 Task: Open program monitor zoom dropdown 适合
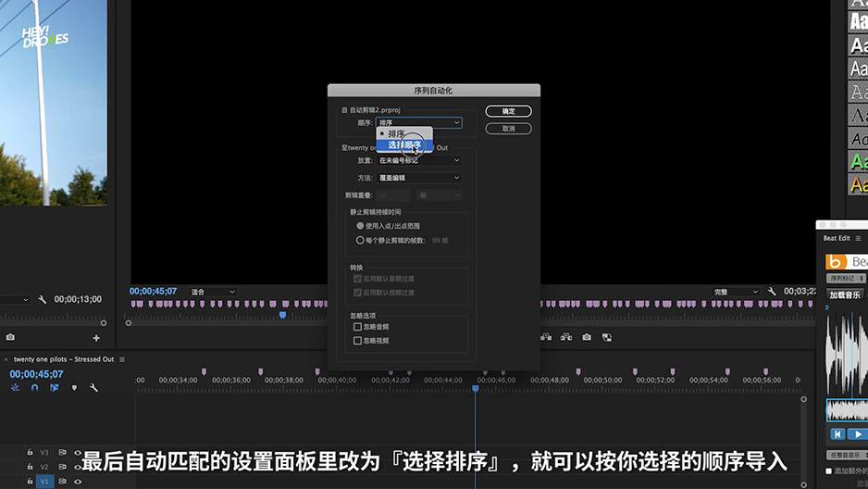click(x=213, y=292)
